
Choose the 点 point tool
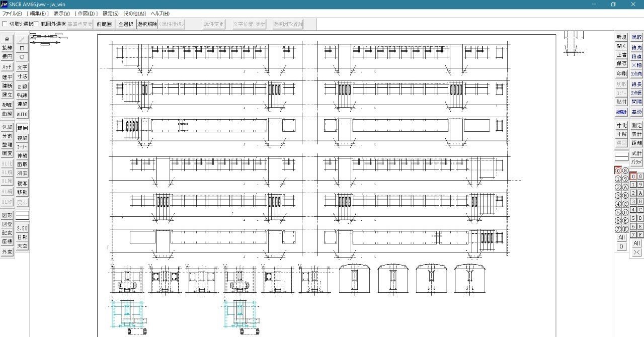tap(7, 39)
